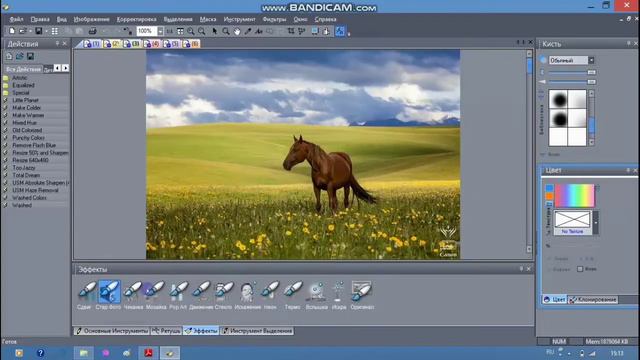
Task: Select the Total Dream action
Action: (26, 175)
